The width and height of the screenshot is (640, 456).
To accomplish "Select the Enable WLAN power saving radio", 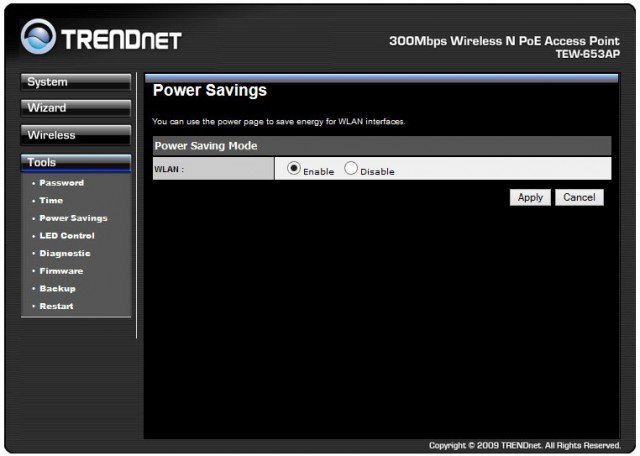I will (x=294, y=169).
